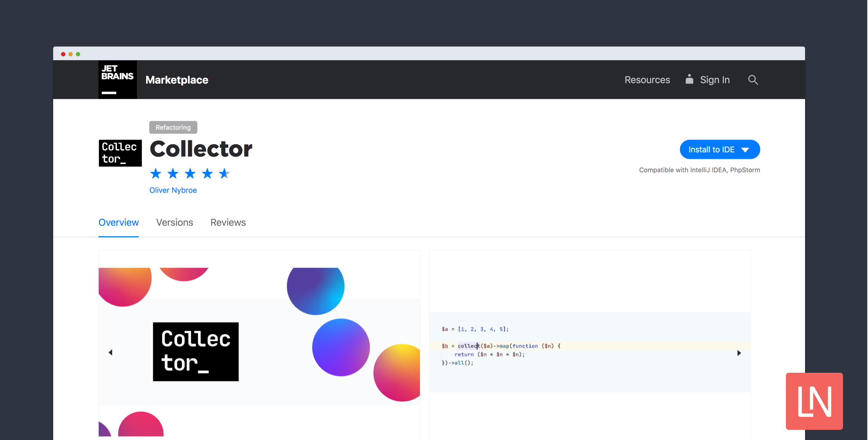Click the Refactoring category badge
Viewport: 868px width, 440px height.
173,126
